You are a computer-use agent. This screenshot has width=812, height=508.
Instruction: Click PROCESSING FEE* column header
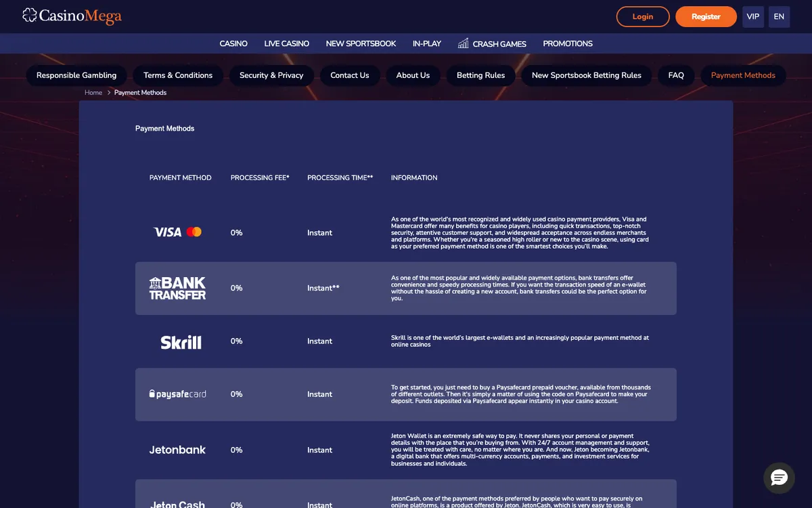(x=260, y=178)
